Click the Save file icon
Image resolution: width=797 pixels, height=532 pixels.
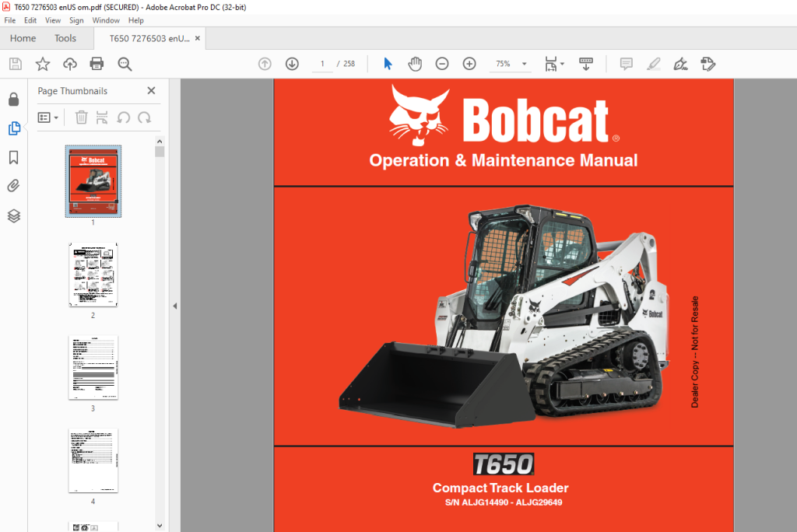[x=16, y=64]
